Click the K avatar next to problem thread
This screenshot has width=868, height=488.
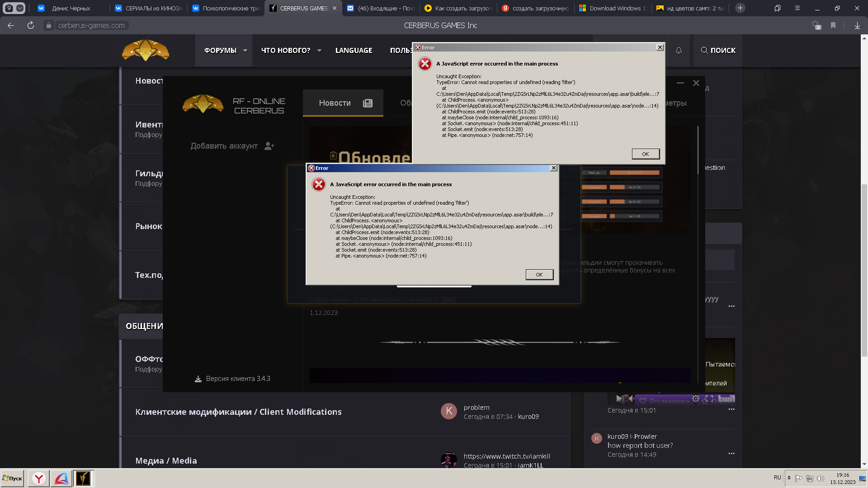(449, 411)
